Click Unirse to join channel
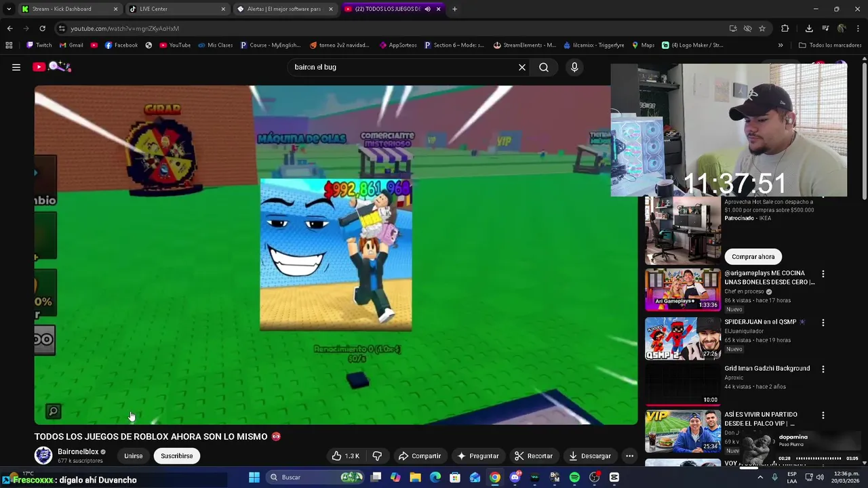The image size is (868, 488). [x=134, y=456]
